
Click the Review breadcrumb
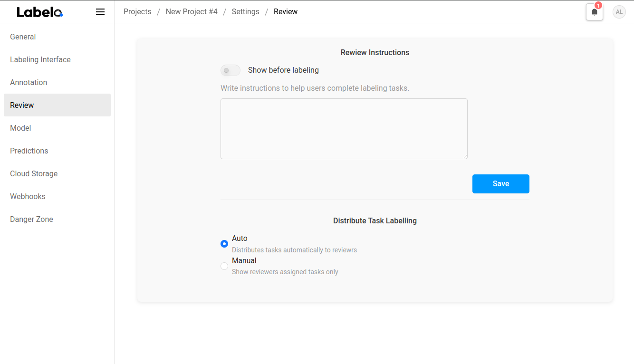pos(286,12)
